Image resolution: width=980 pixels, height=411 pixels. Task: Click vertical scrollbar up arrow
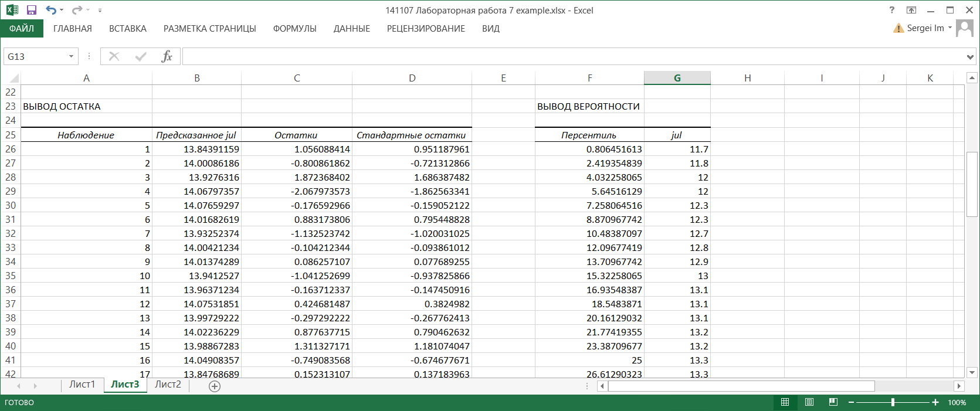click(972, 77)
